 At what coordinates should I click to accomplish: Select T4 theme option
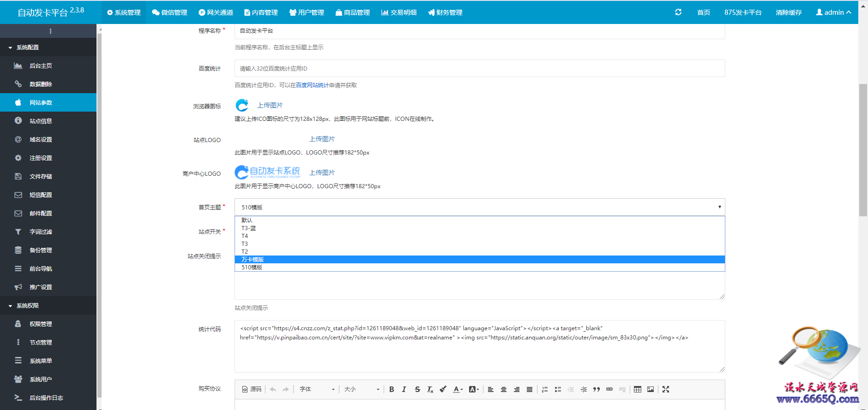(480, 236)
